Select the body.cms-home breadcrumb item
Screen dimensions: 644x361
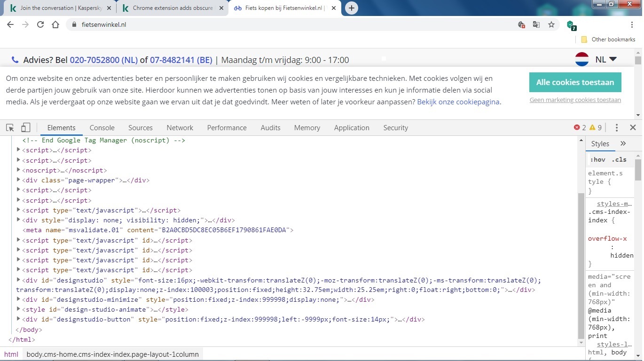112,354
